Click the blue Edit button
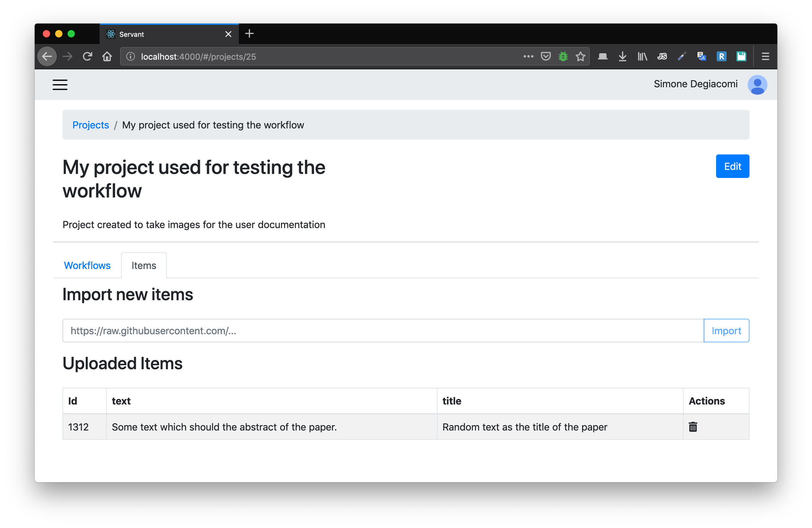The image size is (812, 528). (x=732, y=167)
